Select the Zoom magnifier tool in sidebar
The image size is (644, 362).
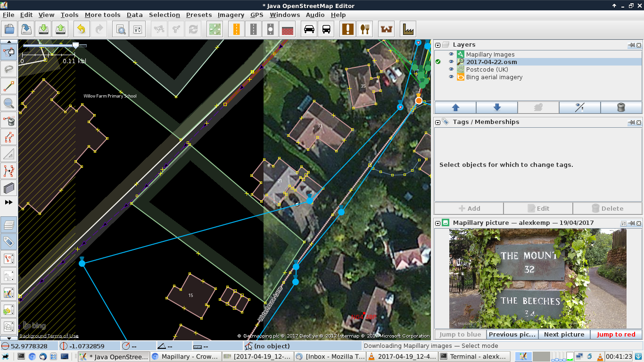8,103
